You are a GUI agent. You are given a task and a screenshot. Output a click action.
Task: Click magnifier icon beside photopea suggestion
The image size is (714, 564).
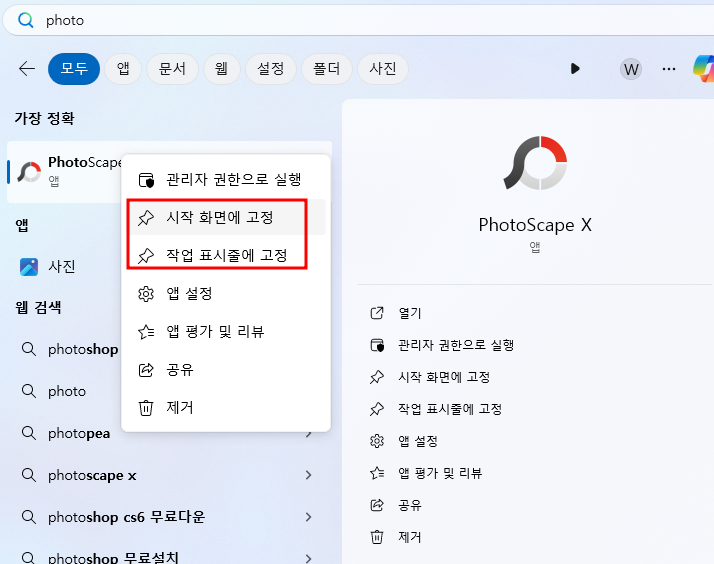coord(29,433)
